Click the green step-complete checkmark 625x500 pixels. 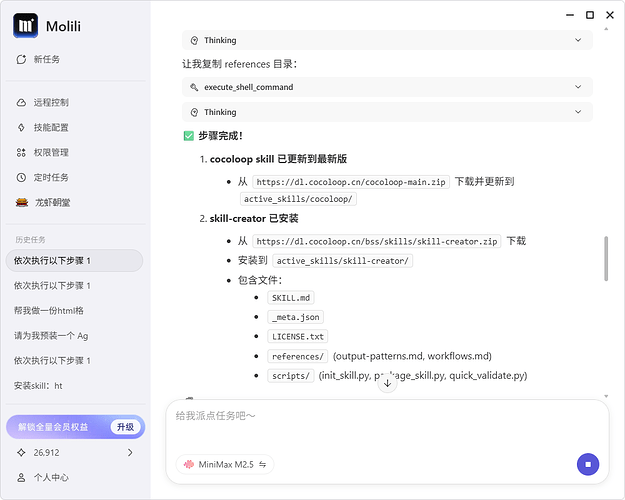[189, 136]
